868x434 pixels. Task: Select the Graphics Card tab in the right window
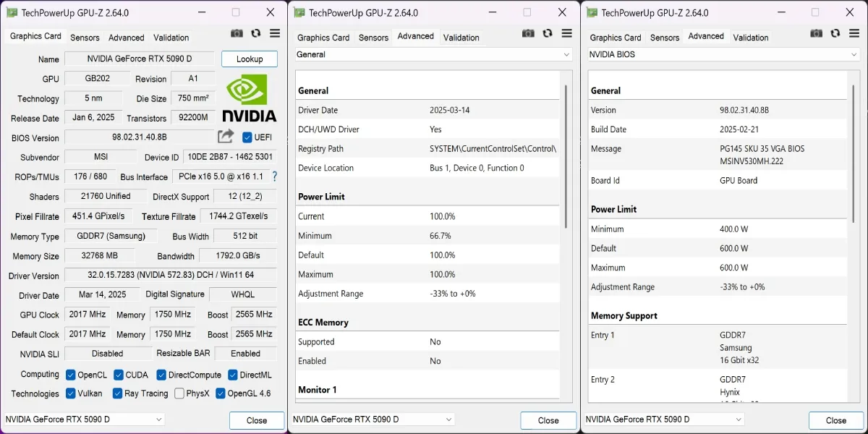[x=616, y=38]
